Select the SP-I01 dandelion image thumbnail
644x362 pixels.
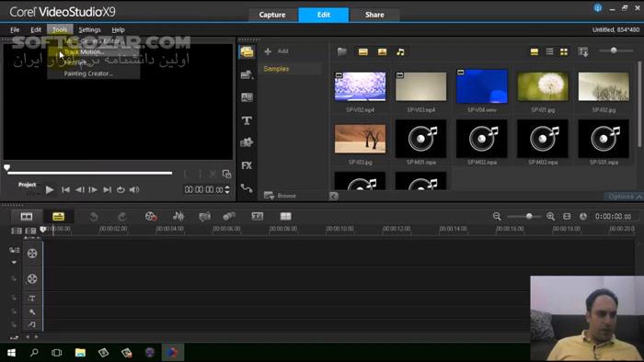click(543, 86)
